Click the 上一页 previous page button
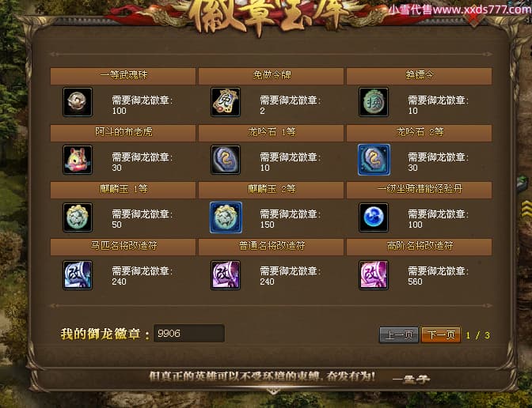 coord(399,334)
